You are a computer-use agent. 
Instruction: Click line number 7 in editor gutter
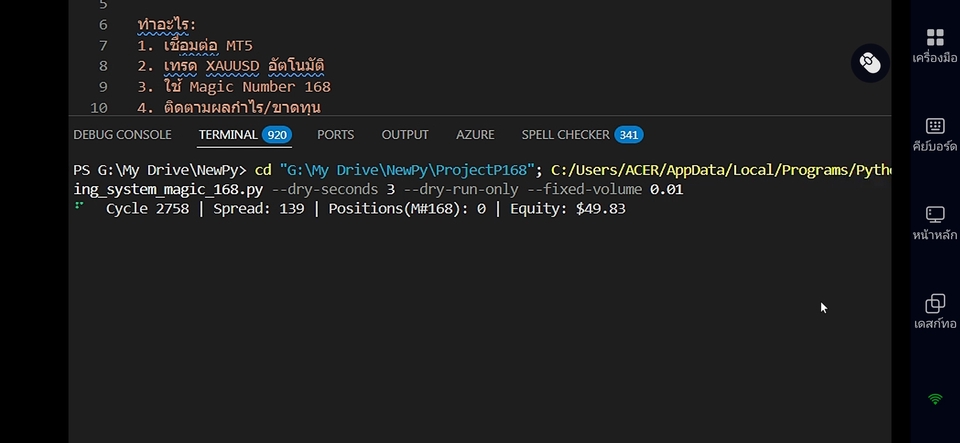(x=103, y=46)
